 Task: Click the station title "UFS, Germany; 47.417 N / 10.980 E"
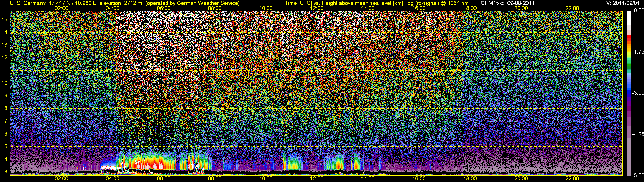coord(54,3)
